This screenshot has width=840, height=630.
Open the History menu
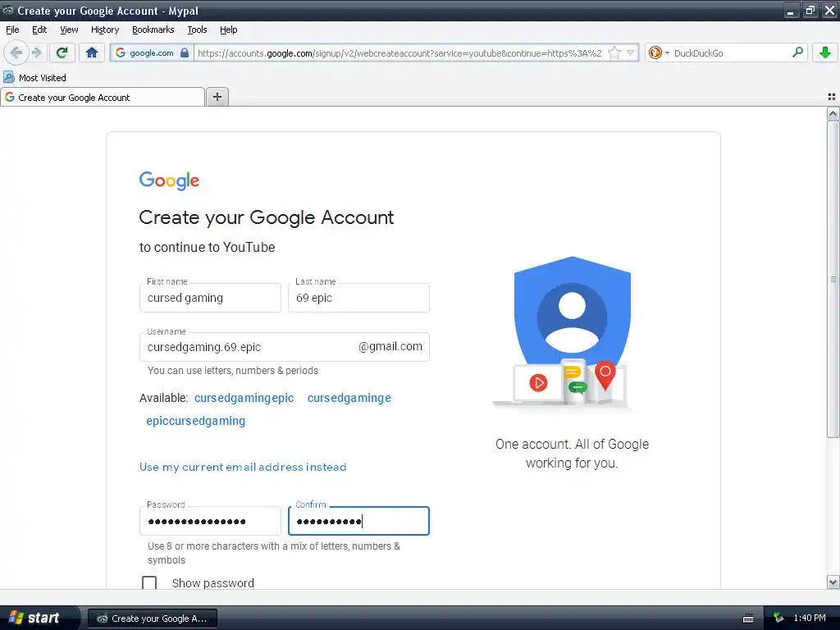coord(104,30)
